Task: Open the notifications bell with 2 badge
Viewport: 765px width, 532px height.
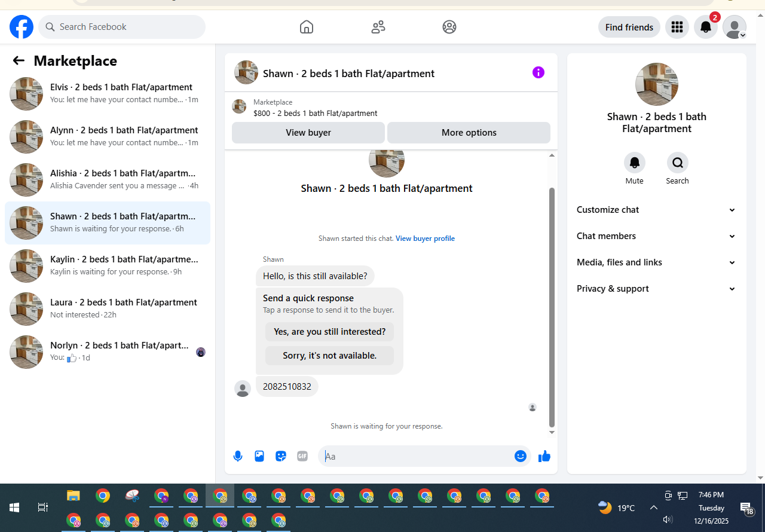Action: (706, 27)
